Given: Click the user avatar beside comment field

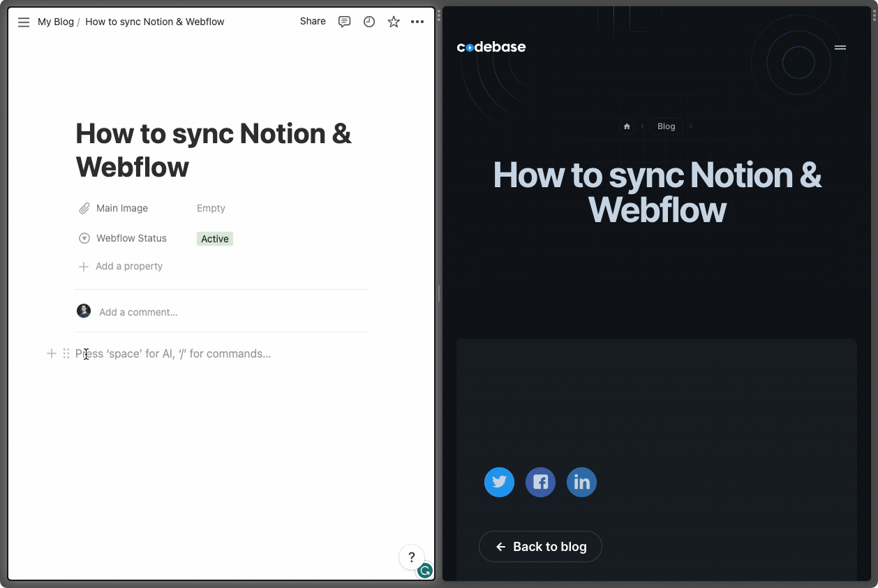Looking at the screenshot, I should tap(84, 311).
